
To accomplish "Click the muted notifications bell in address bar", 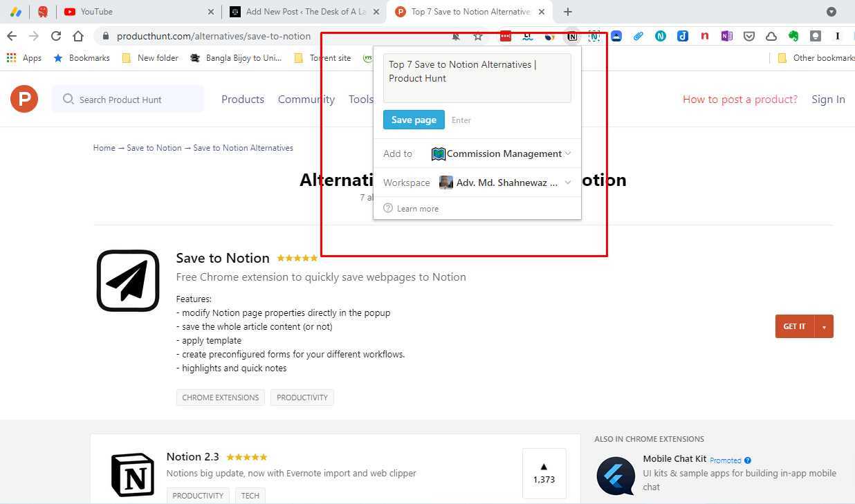I will tap(456, 36).
